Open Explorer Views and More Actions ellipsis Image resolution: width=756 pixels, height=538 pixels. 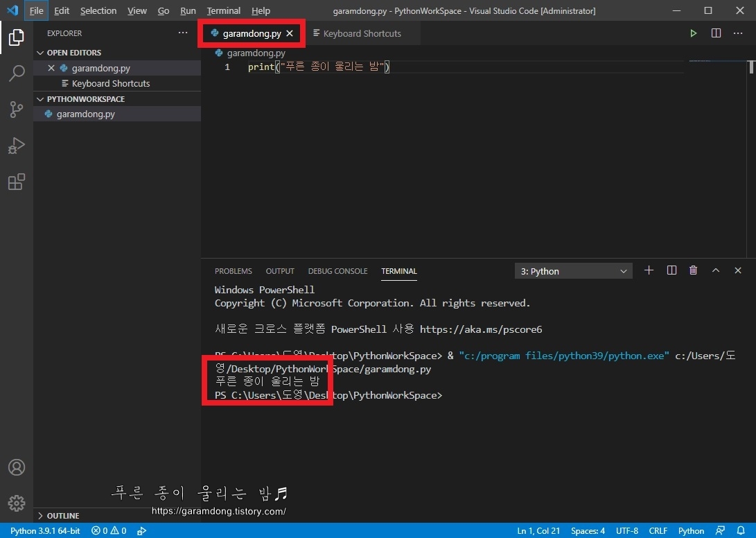coord(183,33)
